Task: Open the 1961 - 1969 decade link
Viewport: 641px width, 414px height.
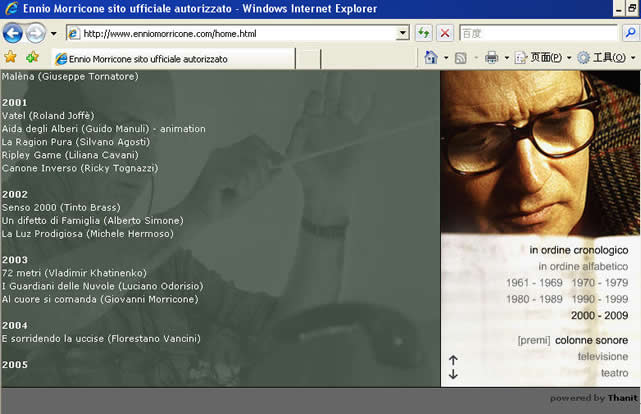Action: (534, 283)
